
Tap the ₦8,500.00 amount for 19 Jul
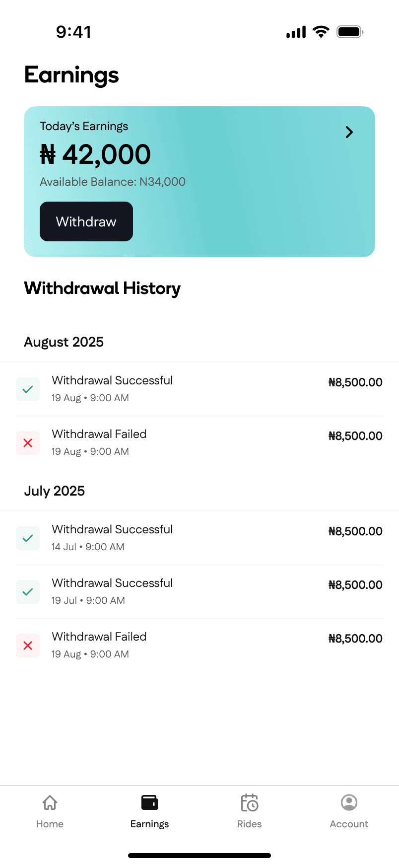355,585
